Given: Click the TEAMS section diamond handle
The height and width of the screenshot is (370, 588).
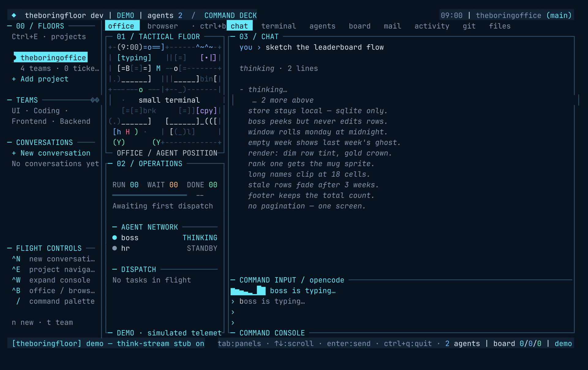Looking at the screenshot, I should point(95,100).
